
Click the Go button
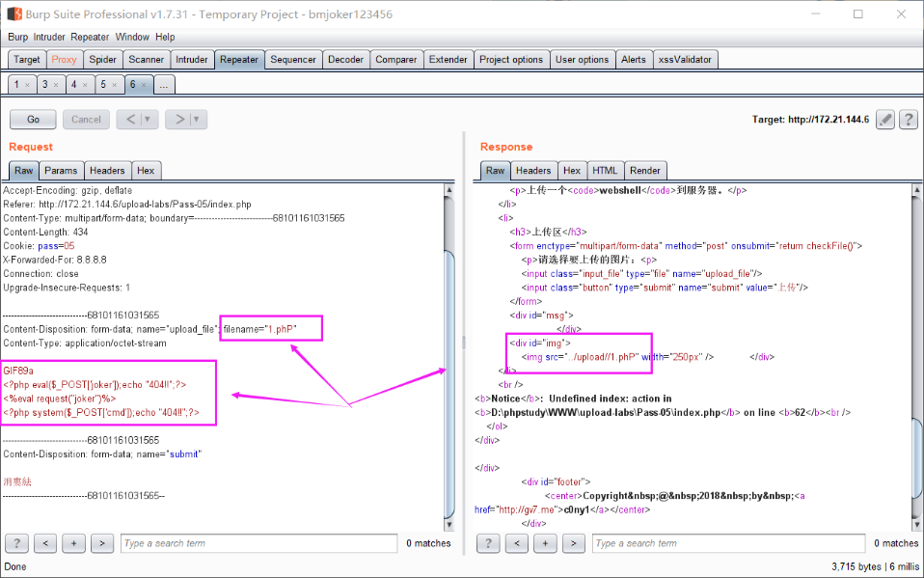(x=33, y=119)
